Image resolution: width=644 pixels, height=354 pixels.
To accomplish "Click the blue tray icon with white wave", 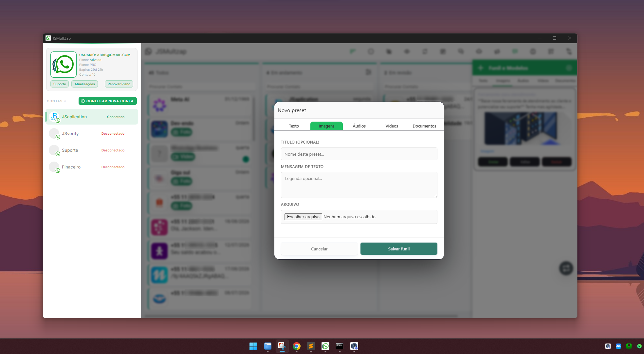I will (618, 346).
